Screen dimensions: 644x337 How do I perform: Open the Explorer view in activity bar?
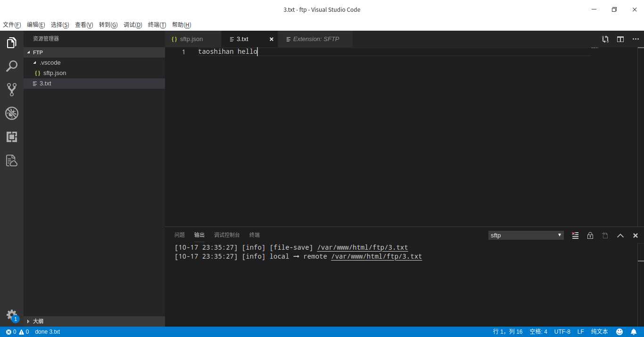12,43
